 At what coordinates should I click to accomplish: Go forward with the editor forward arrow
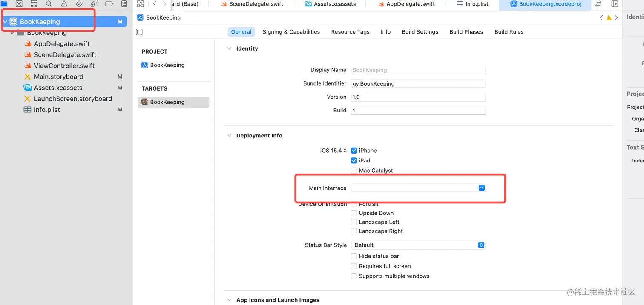164,4
